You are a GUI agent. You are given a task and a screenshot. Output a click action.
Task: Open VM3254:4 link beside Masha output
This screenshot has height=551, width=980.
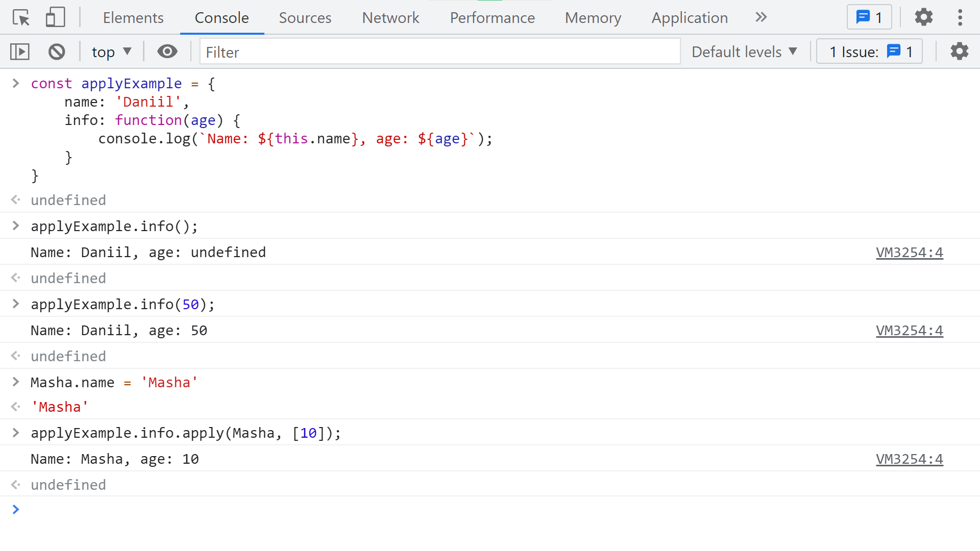click(909, 459)
